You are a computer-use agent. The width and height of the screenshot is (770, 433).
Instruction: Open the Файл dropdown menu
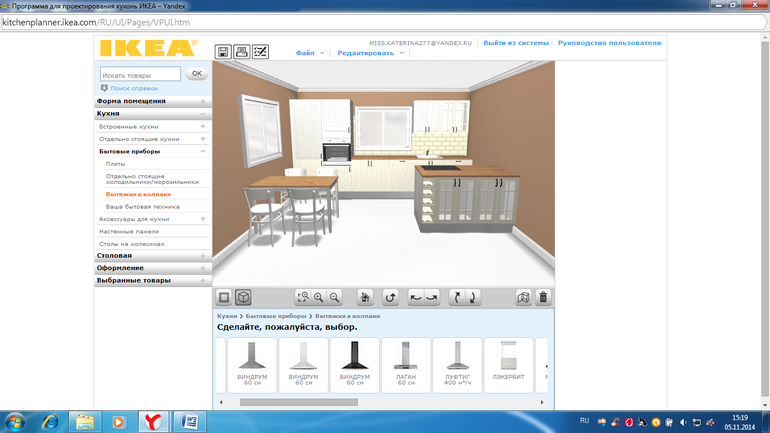(x=309, y=53)
